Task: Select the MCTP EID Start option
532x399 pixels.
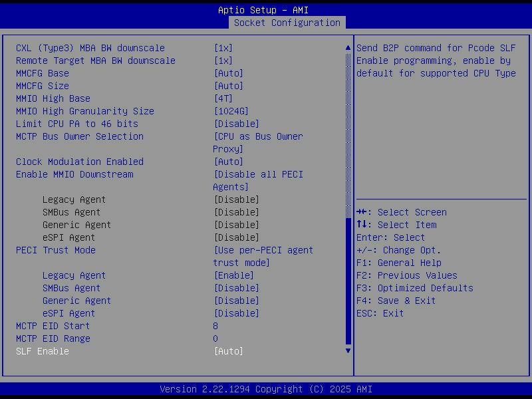Action: 53,326
